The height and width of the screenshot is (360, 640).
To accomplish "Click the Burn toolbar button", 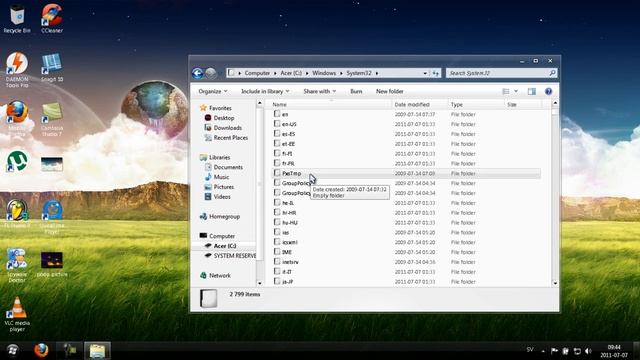I will pos(356,91).
